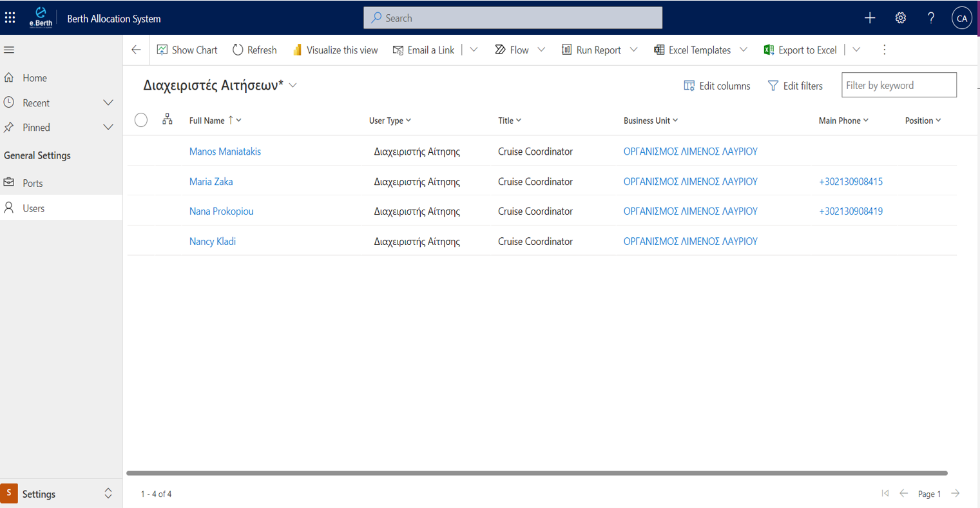Click Edit filters button
The height and width of the screenshot is (508, 980).
point(795,86)
